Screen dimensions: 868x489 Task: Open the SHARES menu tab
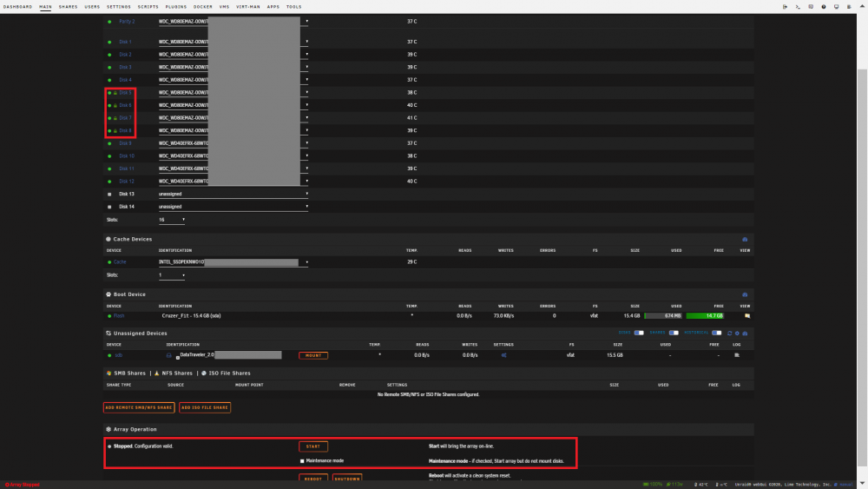68,7
